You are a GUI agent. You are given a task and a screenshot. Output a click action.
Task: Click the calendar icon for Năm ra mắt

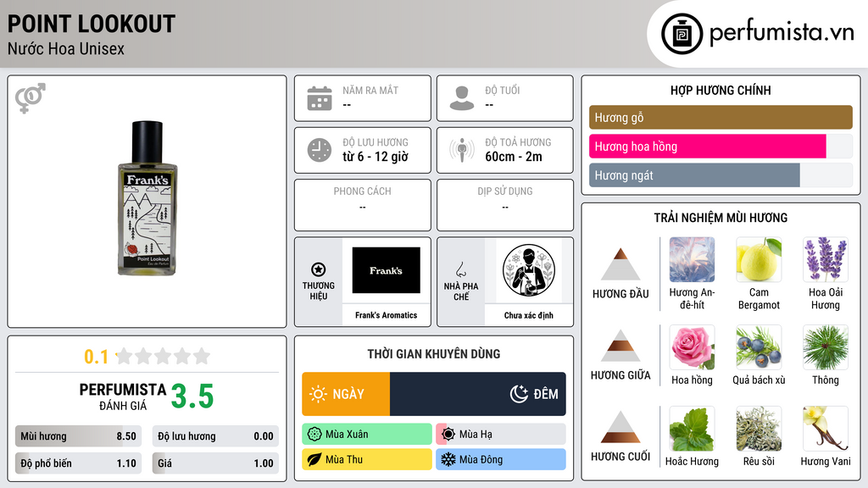[320, 98]
